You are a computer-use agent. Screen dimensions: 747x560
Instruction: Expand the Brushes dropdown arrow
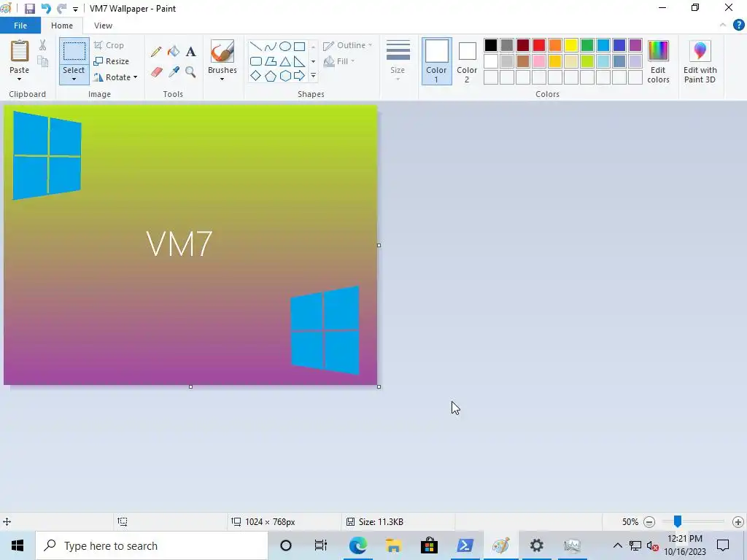click(x=222, y=79)
